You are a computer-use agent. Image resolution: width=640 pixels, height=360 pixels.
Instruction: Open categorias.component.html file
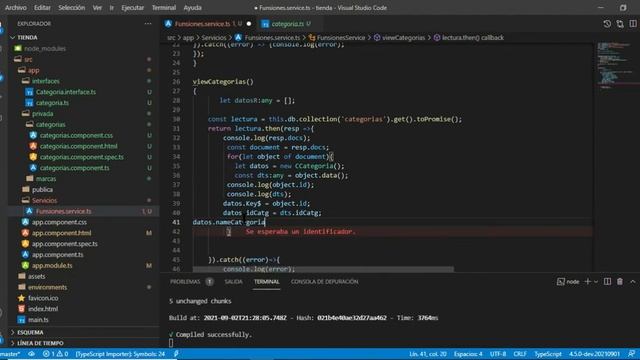tap(78, 146)
